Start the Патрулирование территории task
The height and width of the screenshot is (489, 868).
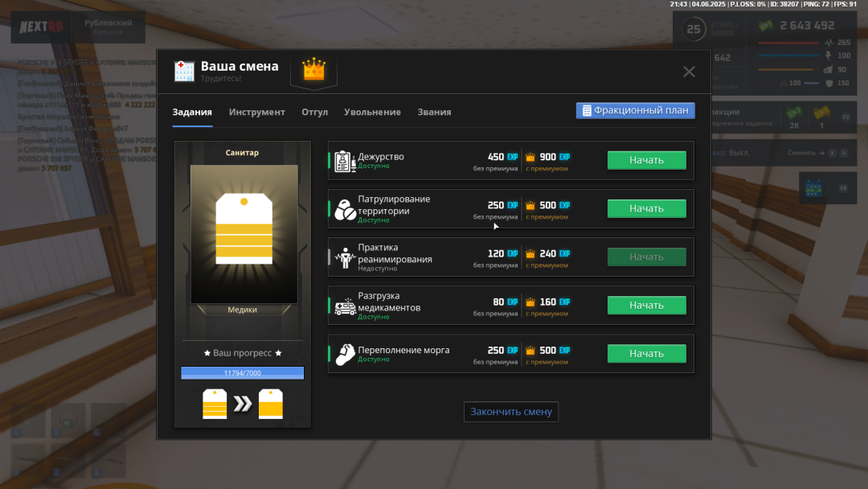646,208
